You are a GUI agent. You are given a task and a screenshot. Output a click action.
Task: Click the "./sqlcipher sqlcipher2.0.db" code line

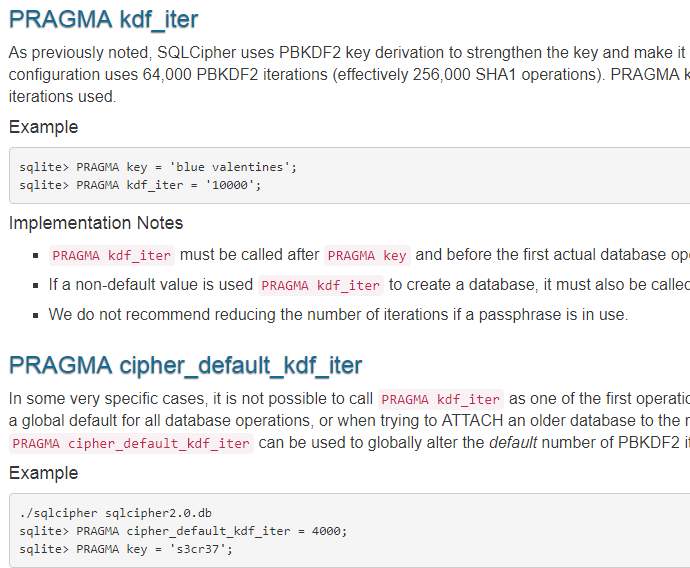[x=115, y=514]
